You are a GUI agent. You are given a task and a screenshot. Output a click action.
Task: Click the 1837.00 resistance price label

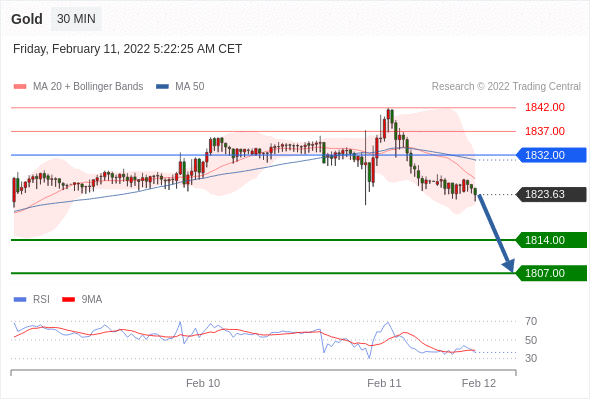click(545, 131)
